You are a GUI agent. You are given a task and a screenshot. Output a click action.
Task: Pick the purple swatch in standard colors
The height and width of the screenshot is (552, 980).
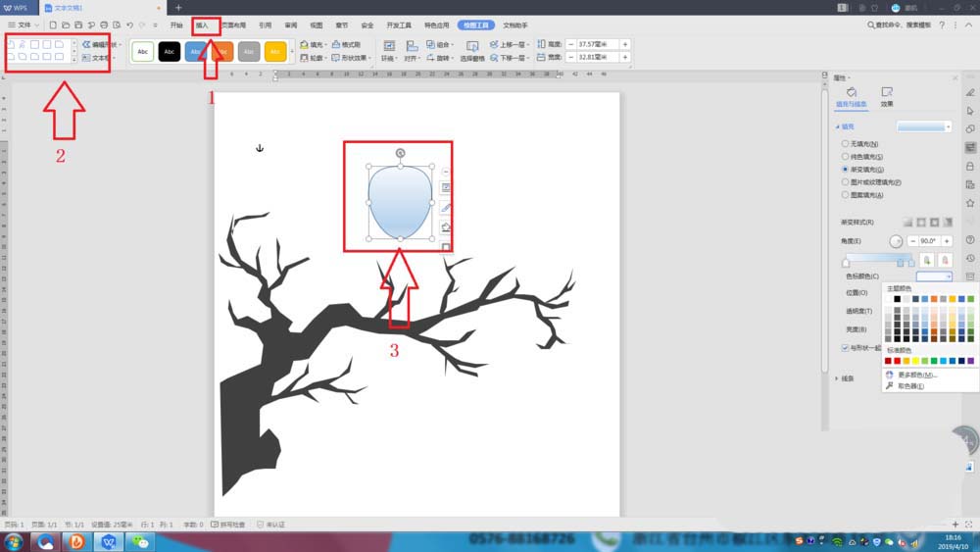pos(970,361)
